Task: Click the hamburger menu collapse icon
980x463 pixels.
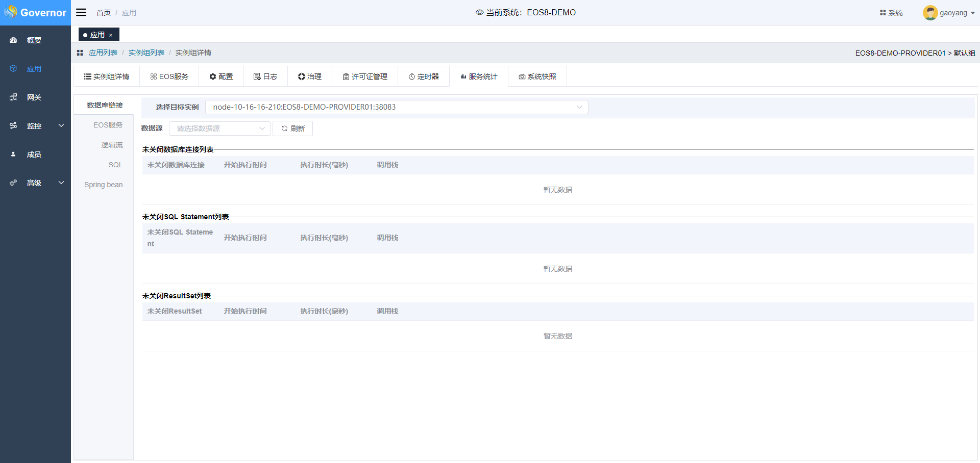Action: [x=81, y=12]
